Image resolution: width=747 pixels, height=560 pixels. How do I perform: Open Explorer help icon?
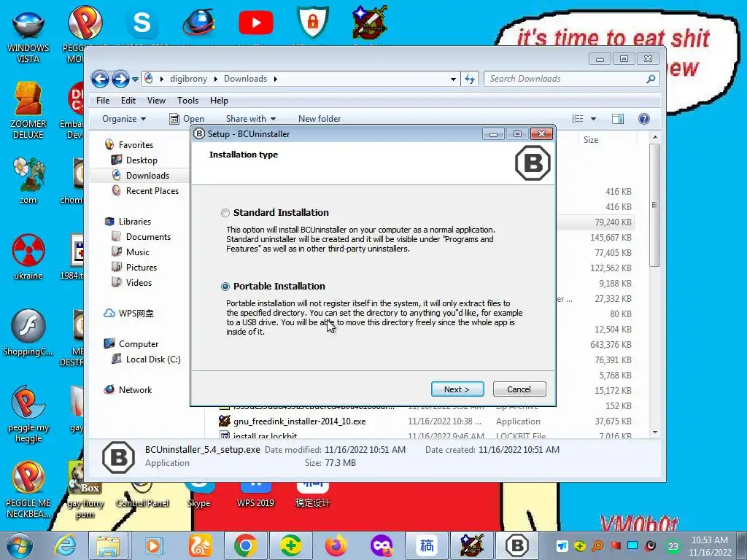[x=643, y=119]
